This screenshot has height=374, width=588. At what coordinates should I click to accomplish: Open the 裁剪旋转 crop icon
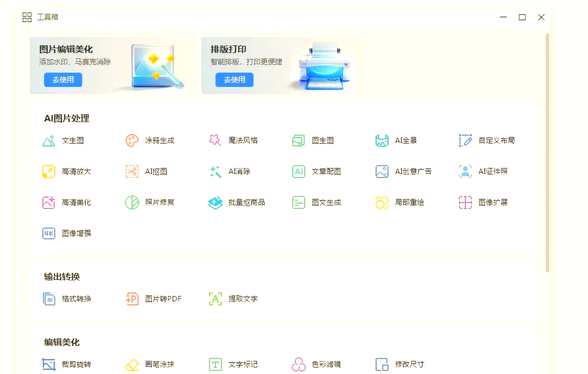click(x=49, y=364)
